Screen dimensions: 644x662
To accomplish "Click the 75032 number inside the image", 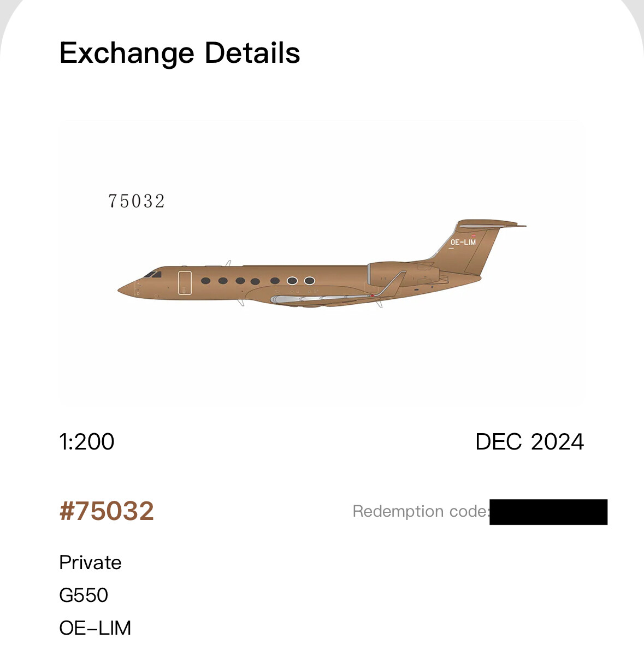I will click(137, 202).
